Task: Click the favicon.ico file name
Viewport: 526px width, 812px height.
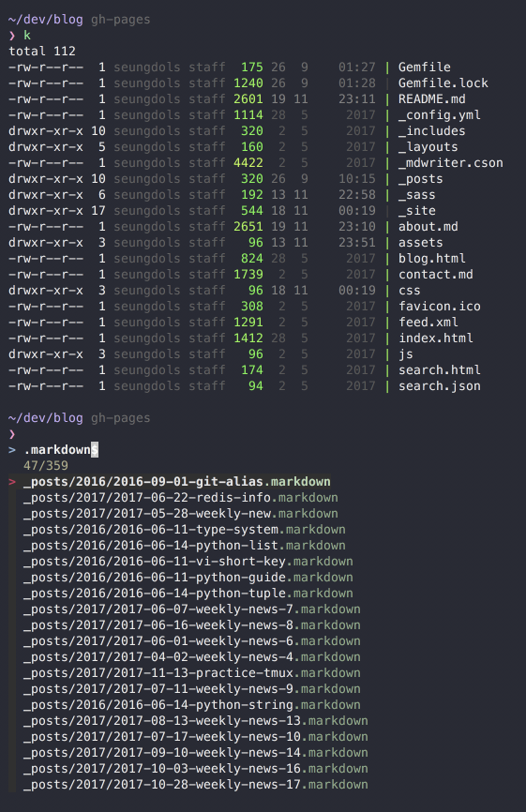Action: (440, 307)
